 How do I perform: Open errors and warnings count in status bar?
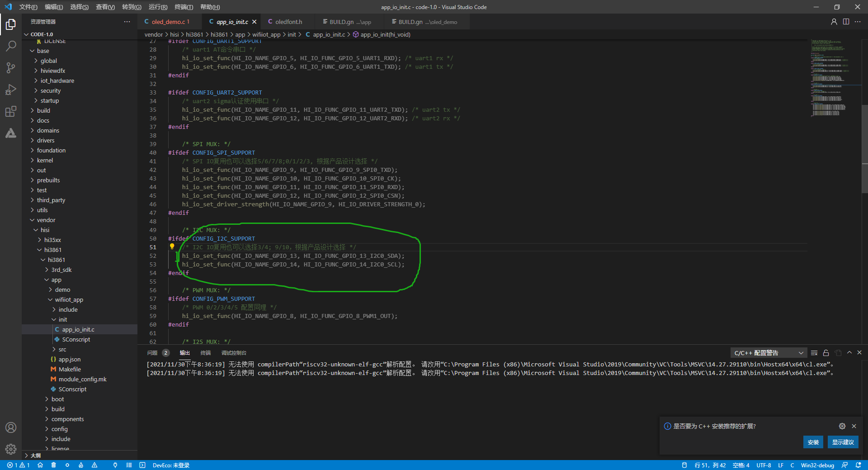pos(19,465)
